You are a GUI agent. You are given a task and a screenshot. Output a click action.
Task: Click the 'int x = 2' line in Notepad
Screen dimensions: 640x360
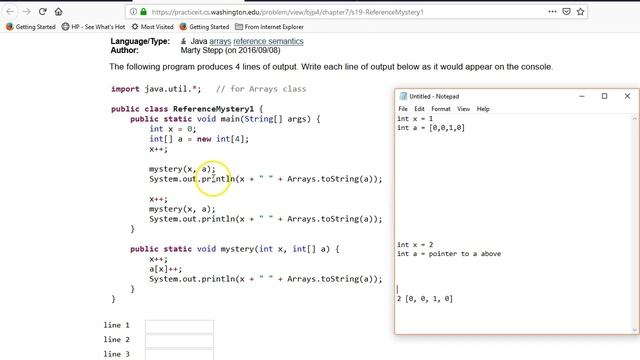tap(415, 244)
